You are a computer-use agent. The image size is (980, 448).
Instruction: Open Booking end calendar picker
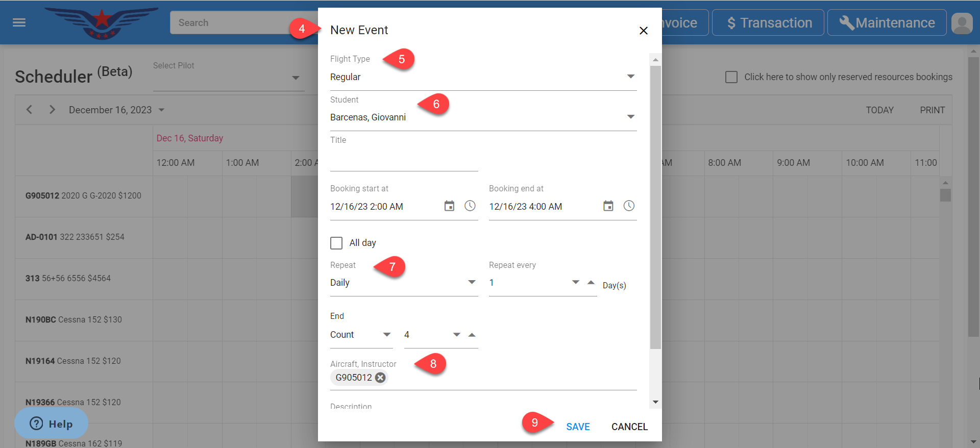tap(608, 206)
